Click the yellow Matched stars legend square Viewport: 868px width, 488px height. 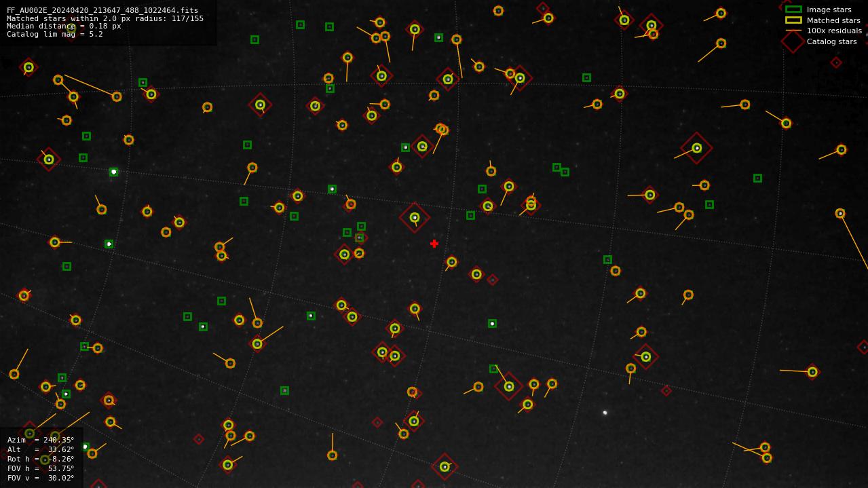(x=793, y=20)
